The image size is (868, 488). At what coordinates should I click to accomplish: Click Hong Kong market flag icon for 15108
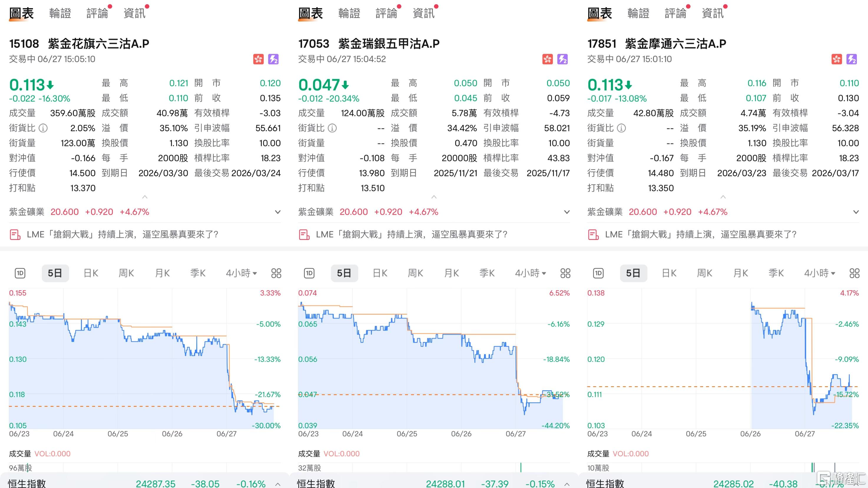pyautogui.click(x=259, y=59)
